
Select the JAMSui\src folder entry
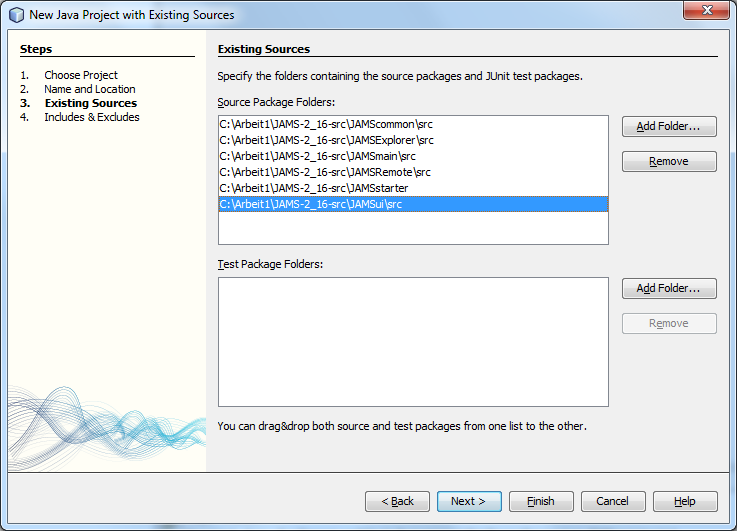310,204
